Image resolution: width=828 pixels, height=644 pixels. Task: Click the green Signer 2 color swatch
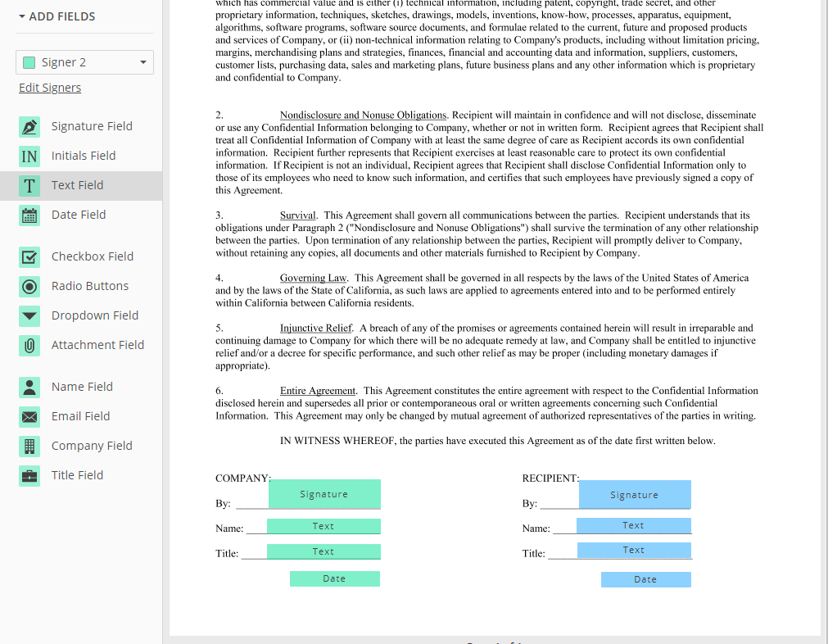click(29, 62)
